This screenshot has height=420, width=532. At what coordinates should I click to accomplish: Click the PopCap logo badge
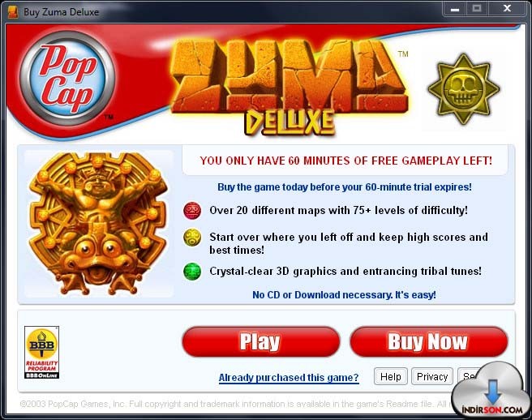pos(67,79)
